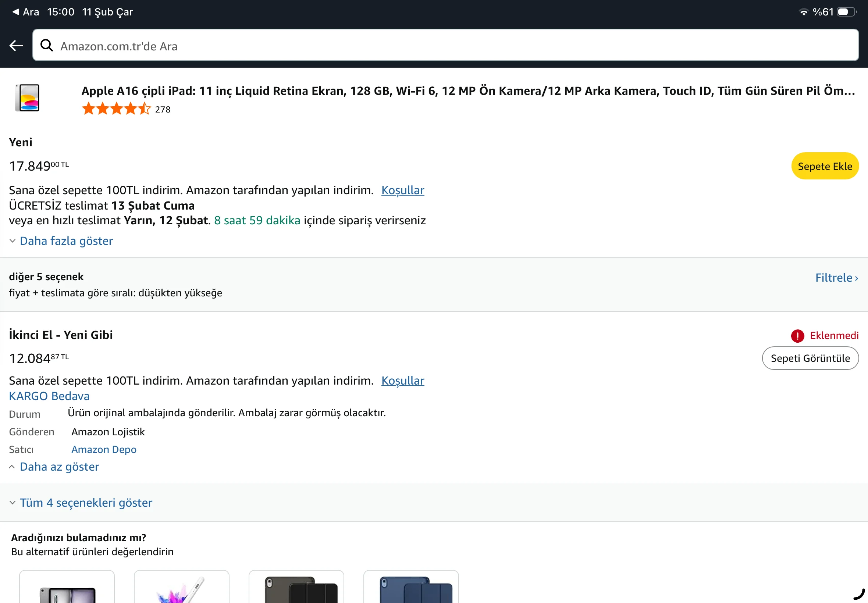Image resolution: width=868 pixels, height=603 pixels.
Task: Open the Amazon Depo seller link
Action: click(104, 450)
